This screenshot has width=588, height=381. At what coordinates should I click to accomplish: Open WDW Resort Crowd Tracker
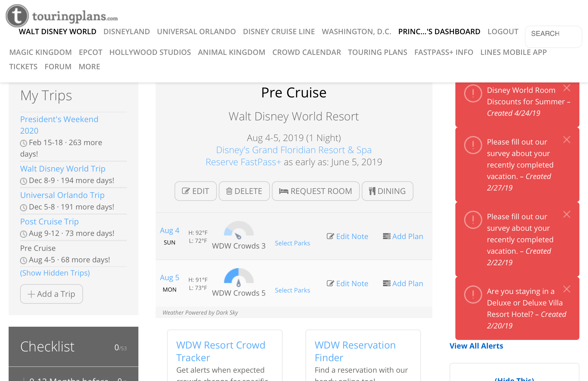220,351
